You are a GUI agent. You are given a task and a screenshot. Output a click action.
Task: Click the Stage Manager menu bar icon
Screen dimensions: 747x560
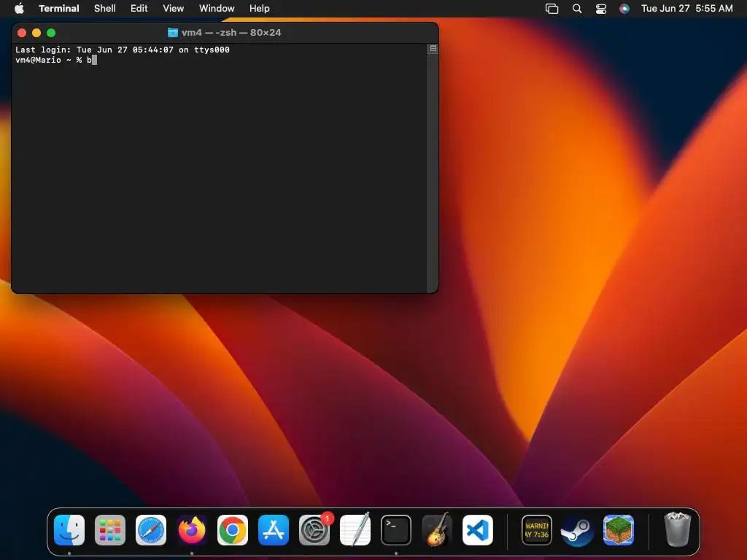[551, 8]
